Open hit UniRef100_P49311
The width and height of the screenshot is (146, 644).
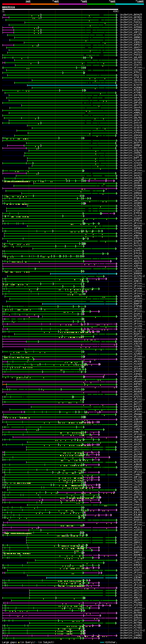(x=131, y=22)
